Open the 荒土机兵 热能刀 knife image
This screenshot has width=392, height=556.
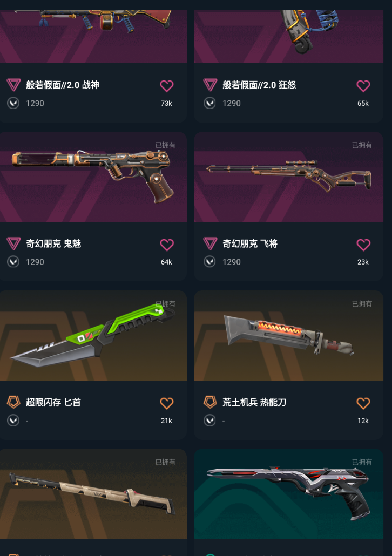tap(288, 336)
